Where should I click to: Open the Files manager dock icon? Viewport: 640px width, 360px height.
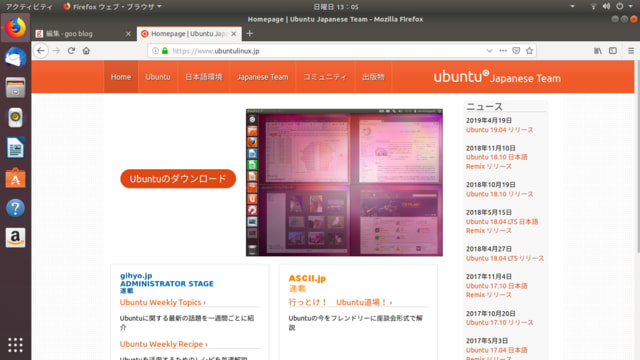(16, 87)
